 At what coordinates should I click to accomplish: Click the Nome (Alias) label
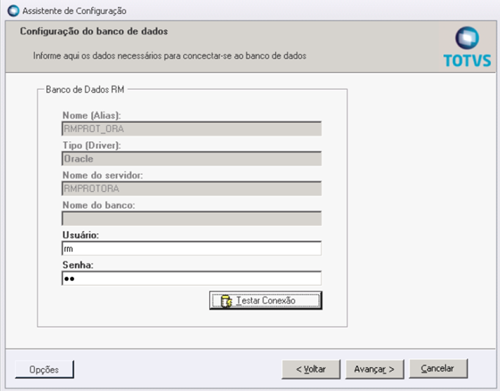click(92, 115)
